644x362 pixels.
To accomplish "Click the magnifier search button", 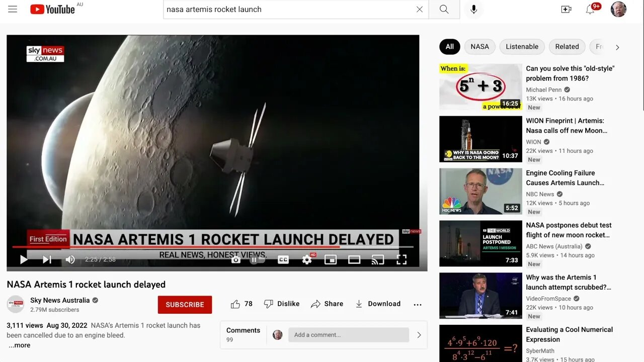I will tap(444, 9).
